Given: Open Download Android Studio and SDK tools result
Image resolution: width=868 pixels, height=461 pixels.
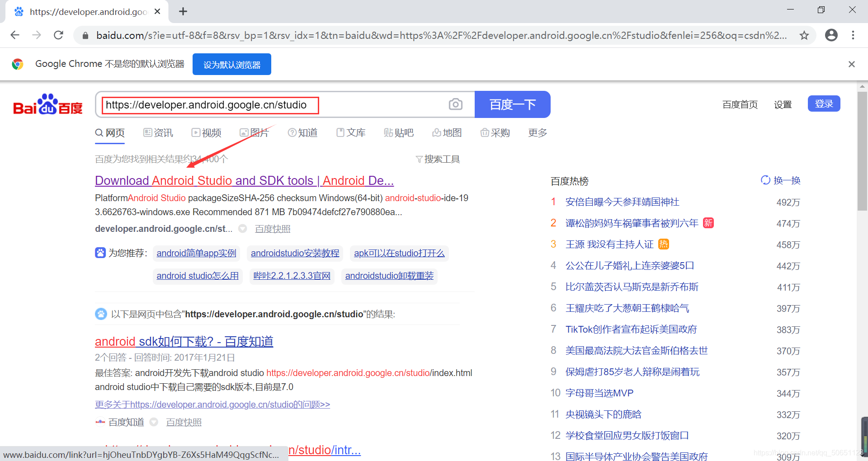Looking at the screenshot, I should (244, 180).
